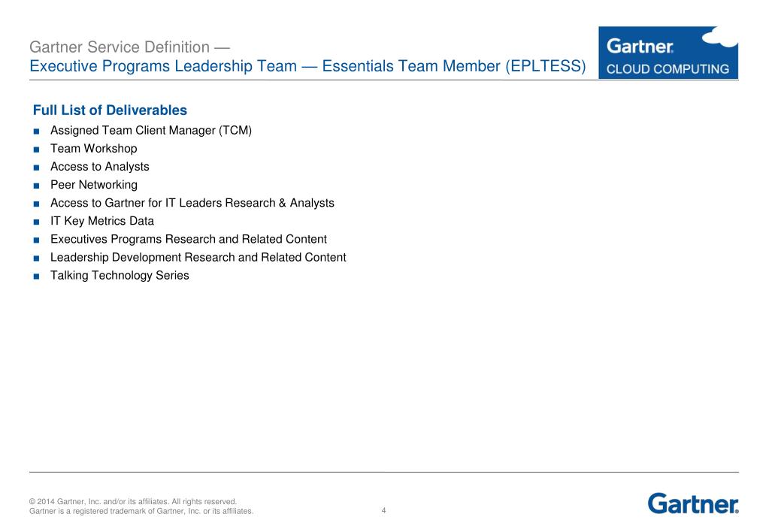Select 'Executives Programs Research and Related Content'
This screenshot has height=532, width=769.
[x=189, y=239]
